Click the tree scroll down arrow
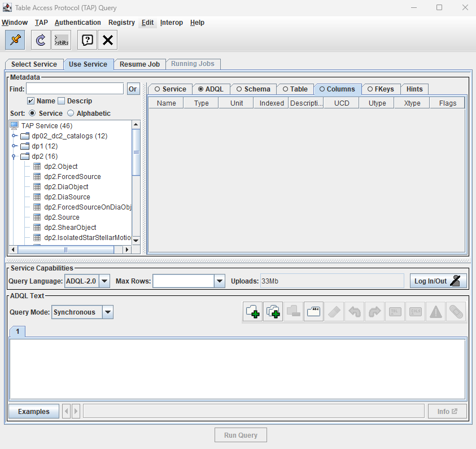 coord(136,241)
